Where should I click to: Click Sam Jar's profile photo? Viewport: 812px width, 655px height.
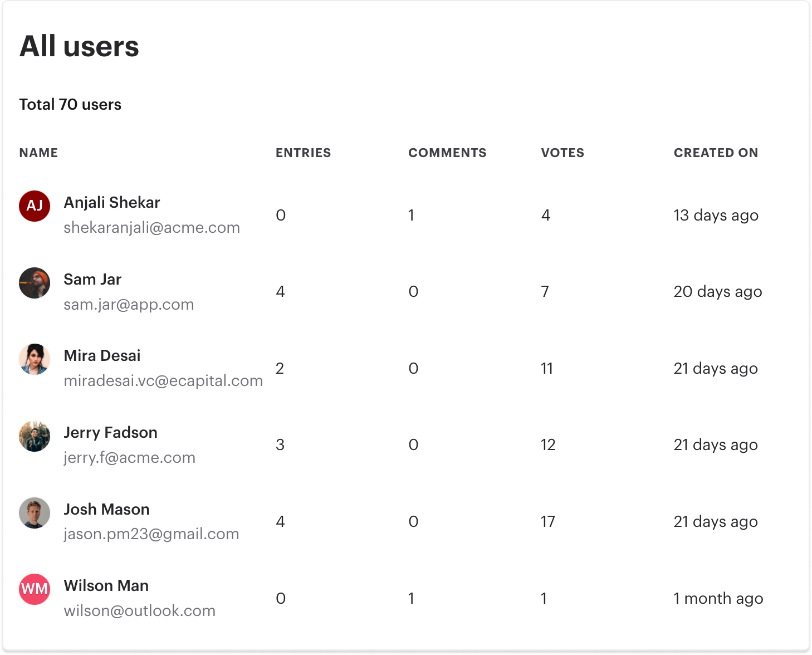tap(35, 283)
